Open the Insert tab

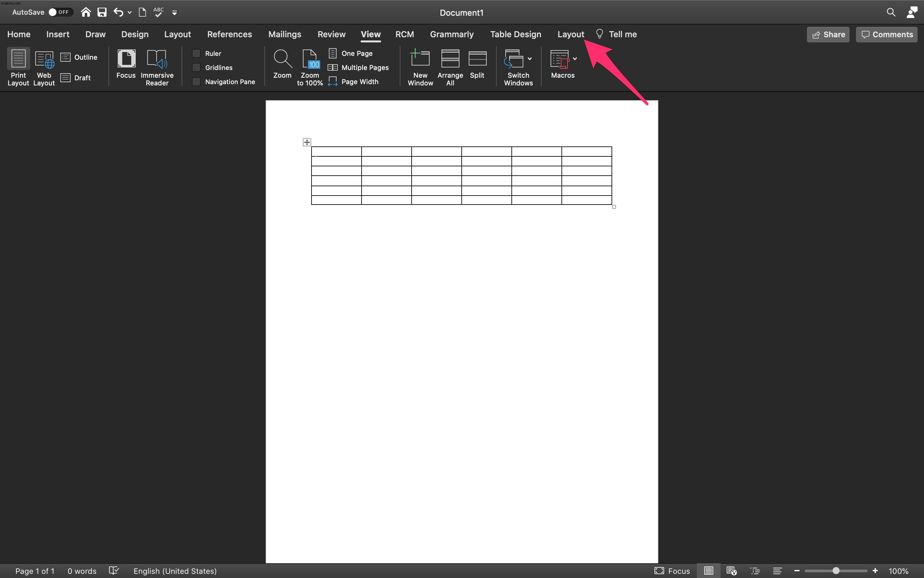pos(58,34)
